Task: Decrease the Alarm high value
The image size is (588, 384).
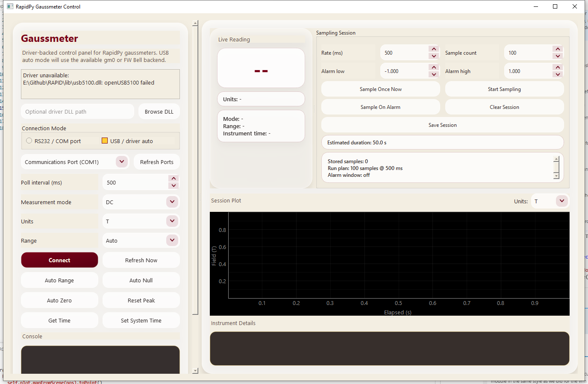Action: tap(558, 75)
